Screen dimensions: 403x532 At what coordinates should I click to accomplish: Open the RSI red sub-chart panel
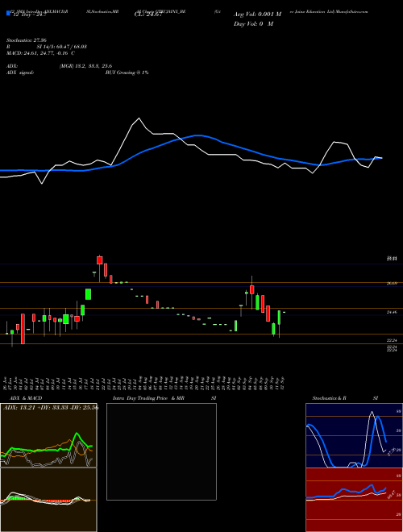[x=354, y=500]
